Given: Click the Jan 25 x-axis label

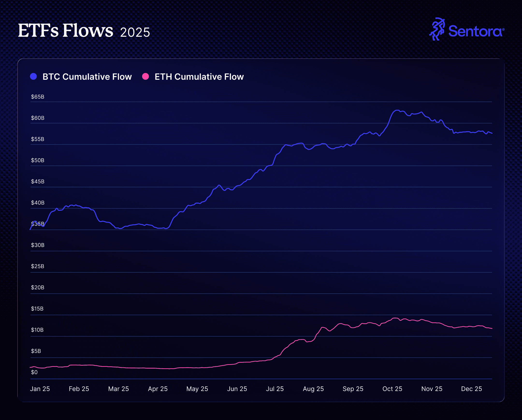Looking at the screenshot, I should point(40,389).
